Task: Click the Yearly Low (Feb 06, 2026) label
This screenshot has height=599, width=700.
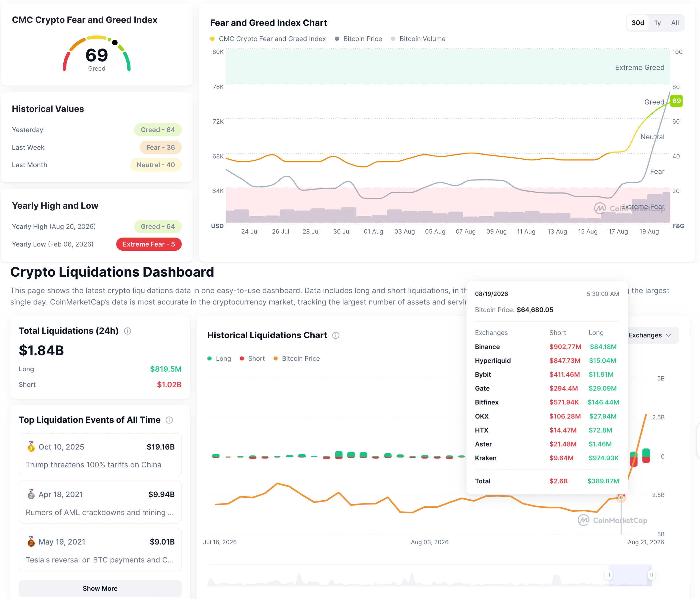Action: (x=53, y=244)
